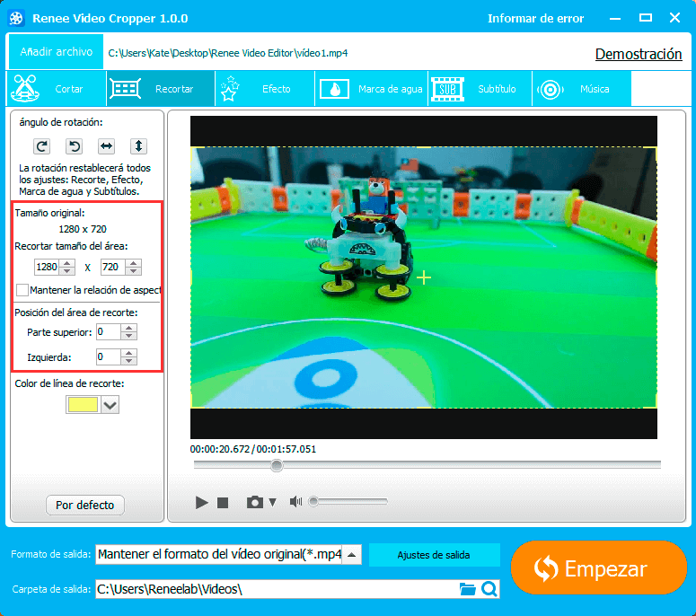Click the crop width field 1280
This screenshot has width=696, height=616.
[47, 267]
